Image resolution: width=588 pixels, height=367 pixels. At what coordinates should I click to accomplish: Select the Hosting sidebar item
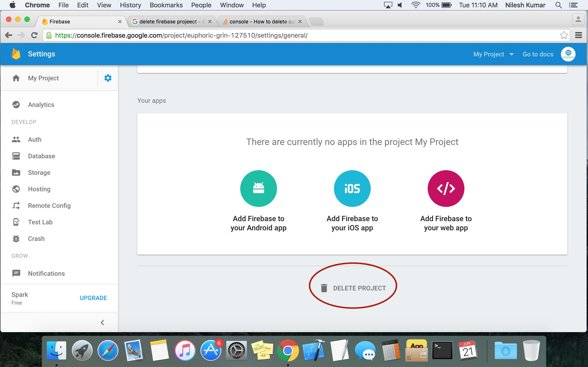39,189
